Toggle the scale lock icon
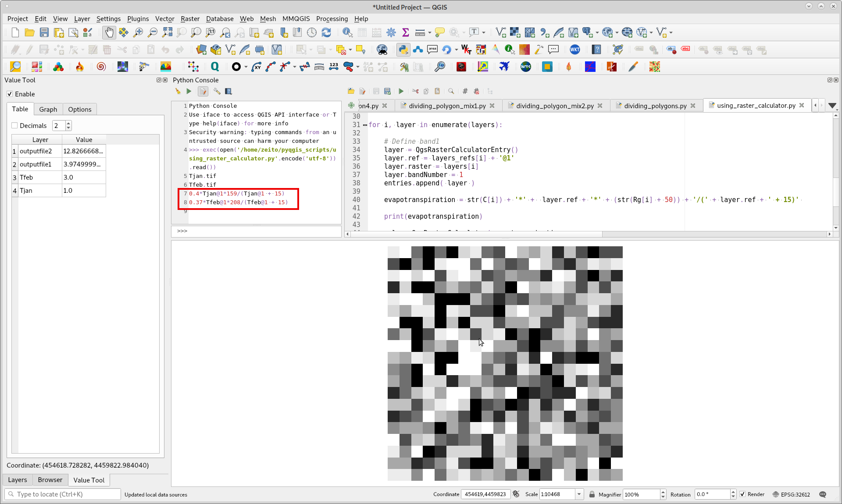This screenshot has width=842, height=504. [592, 494]
